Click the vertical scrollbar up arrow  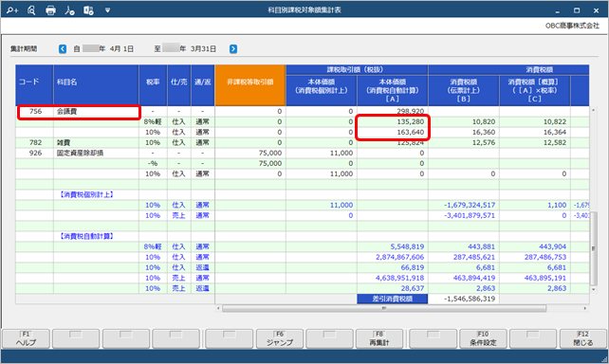point(593,110)
